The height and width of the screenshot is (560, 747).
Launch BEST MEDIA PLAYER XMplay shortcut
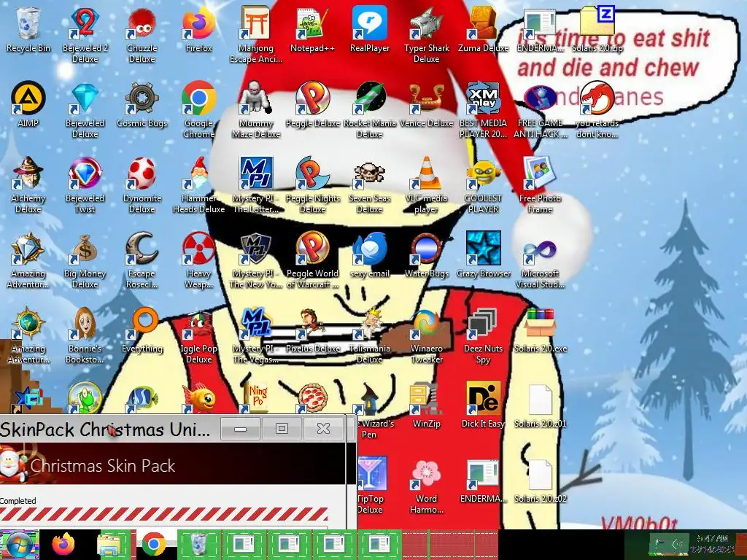point(483,110)
